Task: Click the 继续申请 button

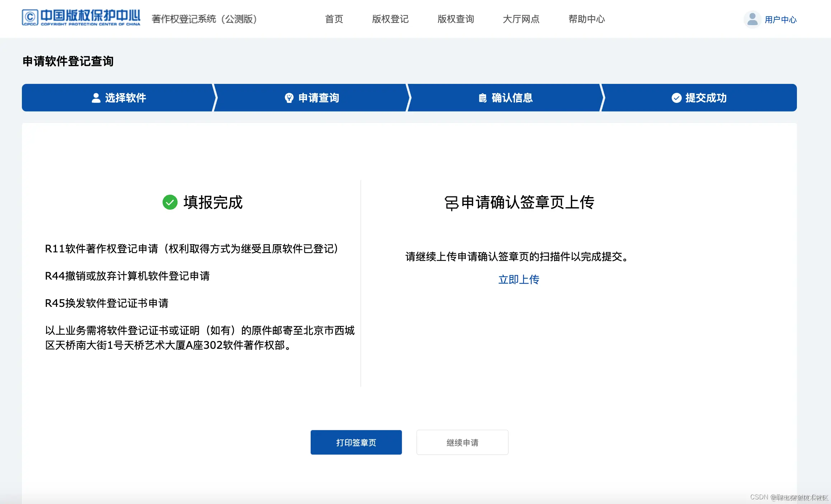Action: pyautogui.click(x=462, y=442)
